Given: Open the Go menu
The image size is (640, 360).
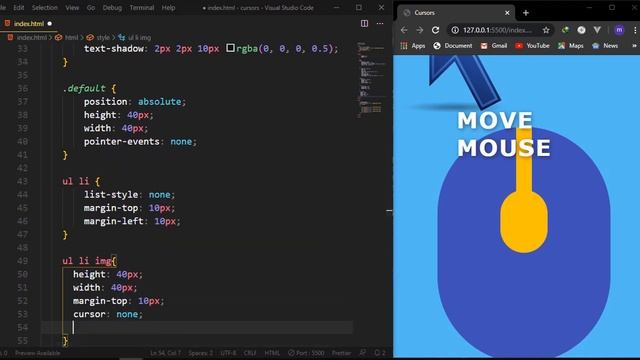Looking at the screenshot, I should 91,7.
